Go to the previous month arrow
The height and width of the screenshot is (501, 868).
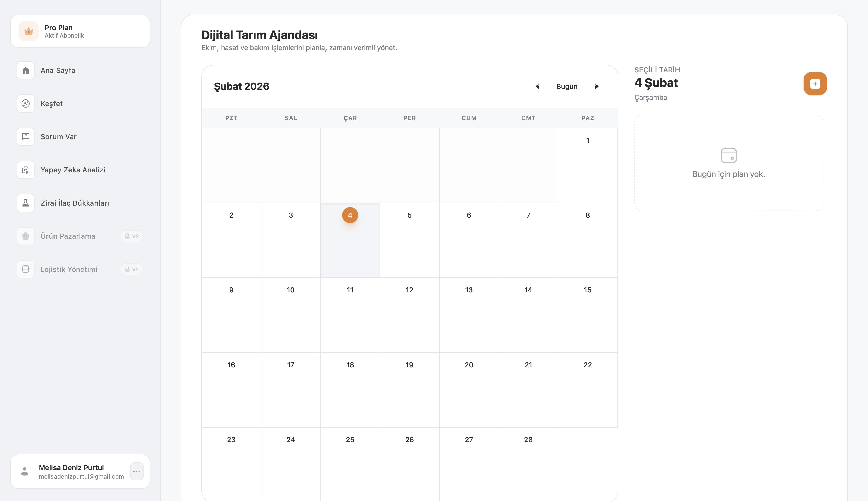tap(537, 87)
